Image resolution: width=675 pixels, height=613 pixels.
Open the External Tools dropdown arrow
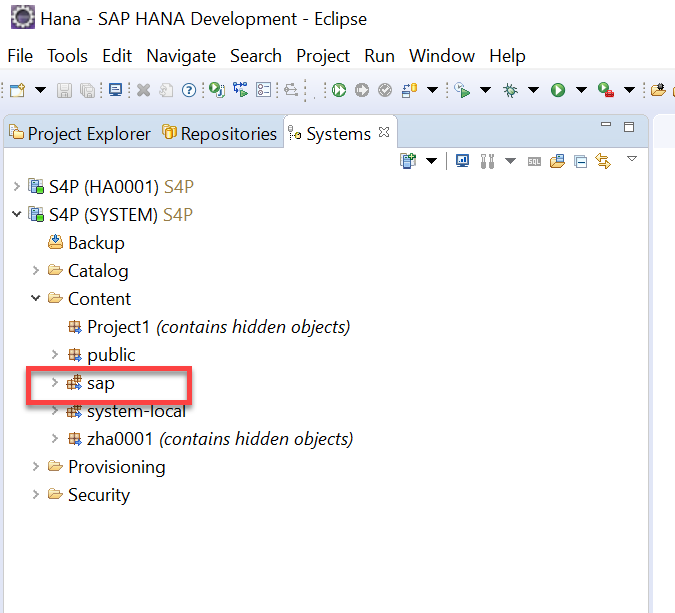(629, 90)
